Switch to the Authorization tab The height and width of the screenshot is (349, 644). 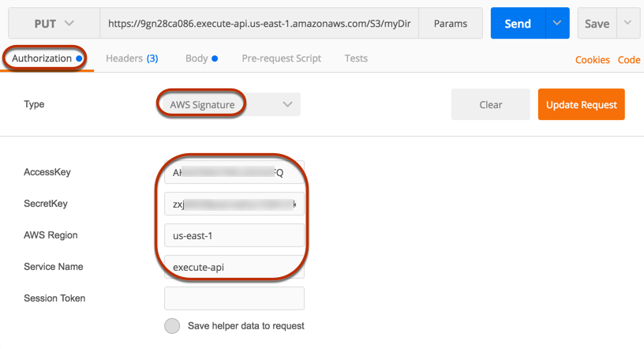point(47,58)
